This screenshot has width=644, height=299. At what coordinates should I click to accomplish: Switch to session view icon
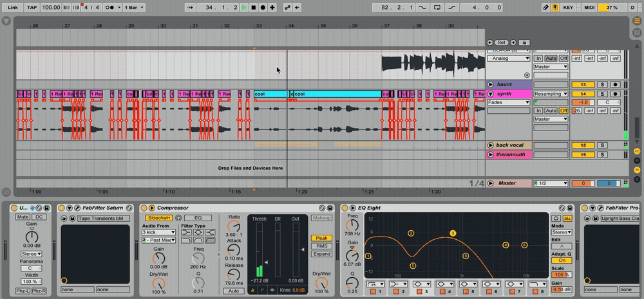637,32
